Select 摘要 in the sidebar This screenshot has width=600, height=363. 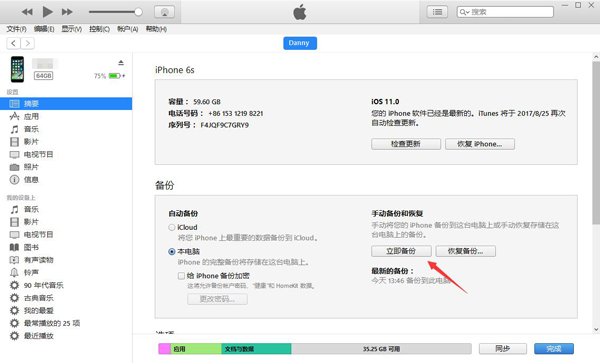[x=66, y=104]
